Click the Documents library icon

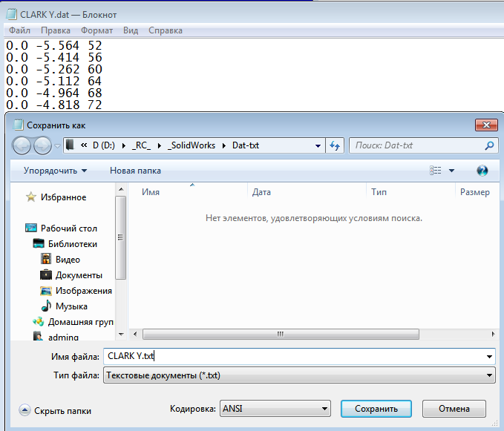46,274
